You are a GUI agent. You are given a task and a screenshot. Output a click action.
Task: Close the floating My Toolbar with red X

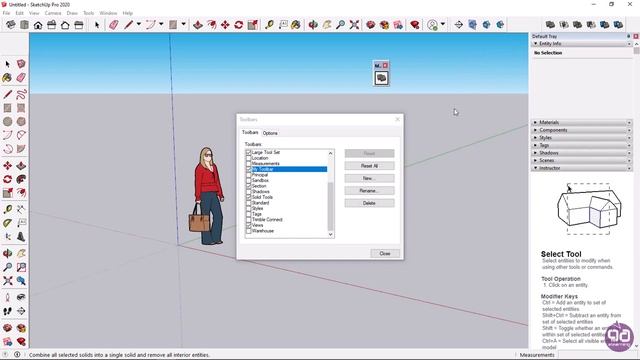[385, 65]
